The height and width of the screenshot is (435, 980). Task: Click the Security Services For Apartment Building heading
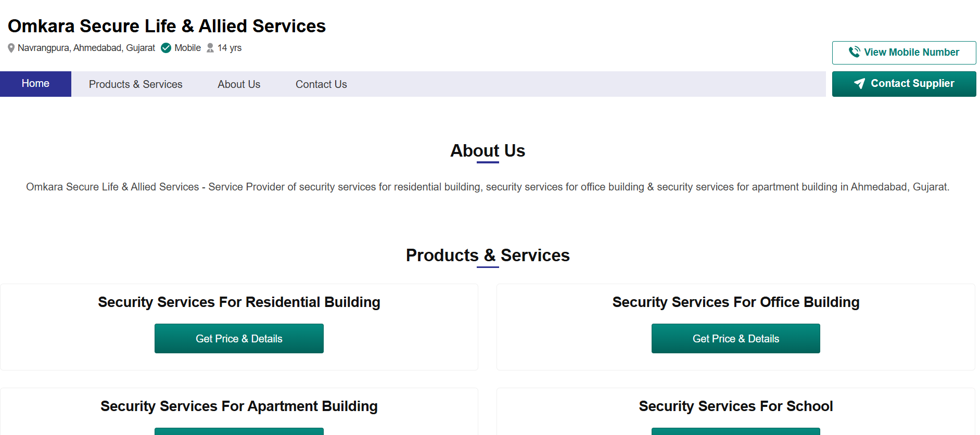[238, 406]
